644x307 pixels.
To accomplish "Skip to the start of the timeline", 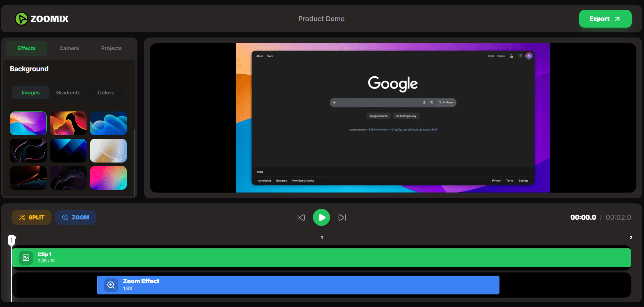I will 301,217.
